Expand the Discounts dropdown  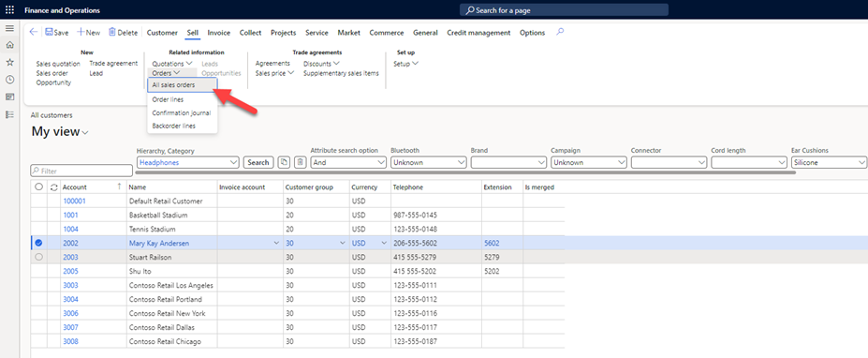pos(321,64)
